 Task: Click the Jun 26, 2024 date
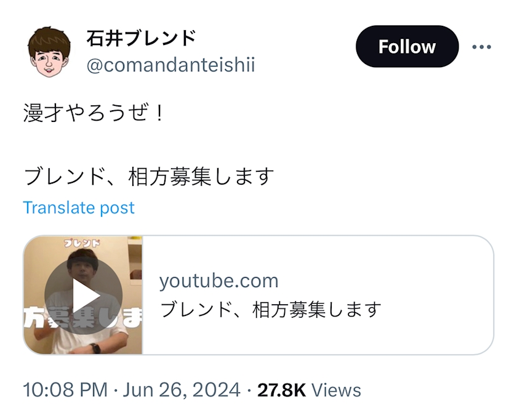point(182,390)
